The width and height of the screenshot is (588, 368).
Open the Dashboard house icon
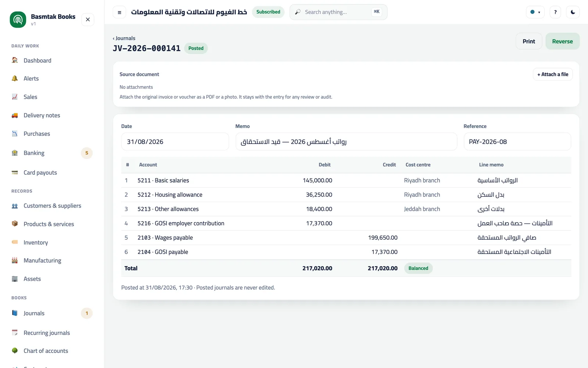(x=15, y=60)
